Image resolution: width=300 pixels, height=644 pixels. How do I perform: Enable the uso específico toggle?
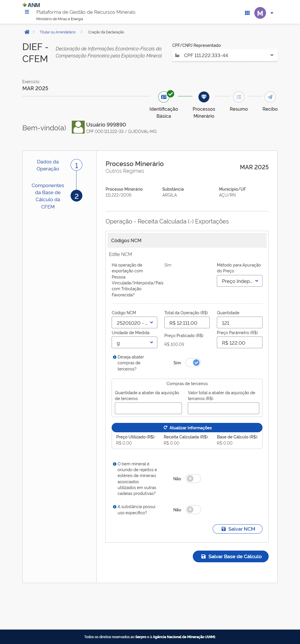(x=193, y=510)
